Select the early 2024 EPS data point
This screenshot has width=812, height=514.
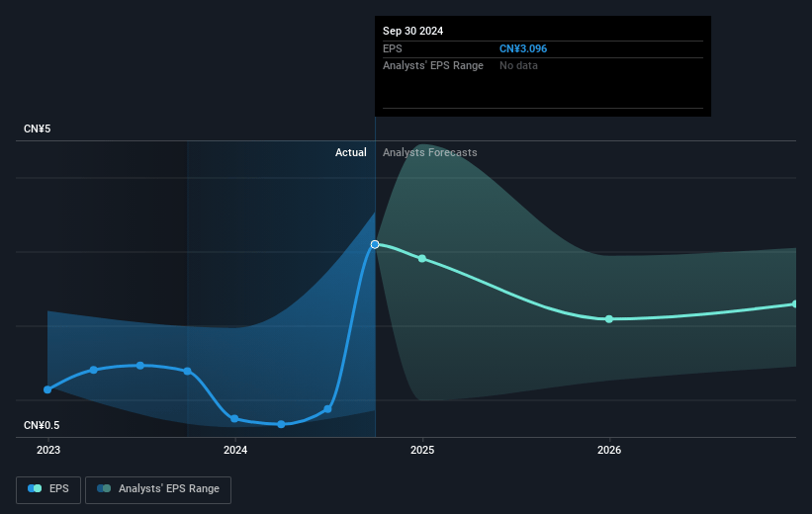234,418
